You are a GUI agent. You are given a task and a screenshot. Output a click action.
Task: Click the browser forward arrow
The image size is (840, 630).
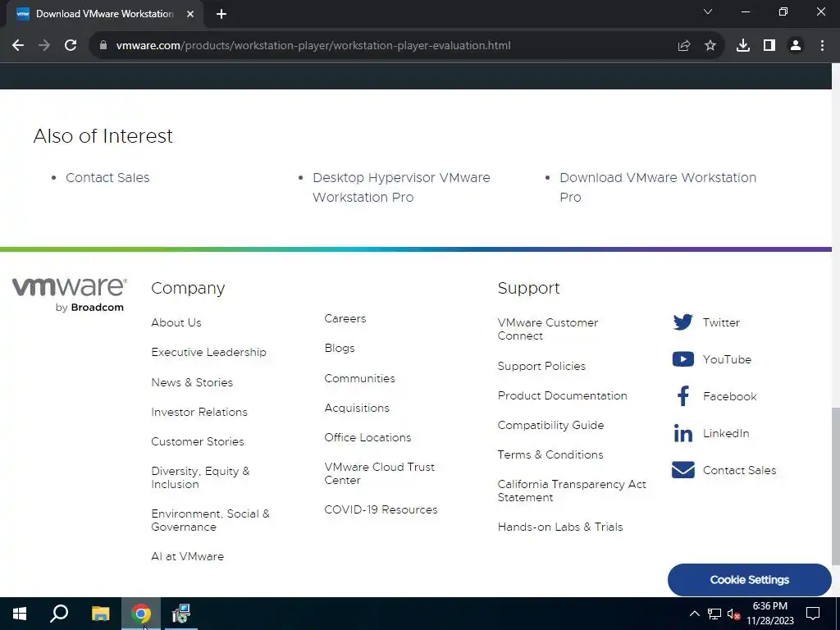click(44, 46)
